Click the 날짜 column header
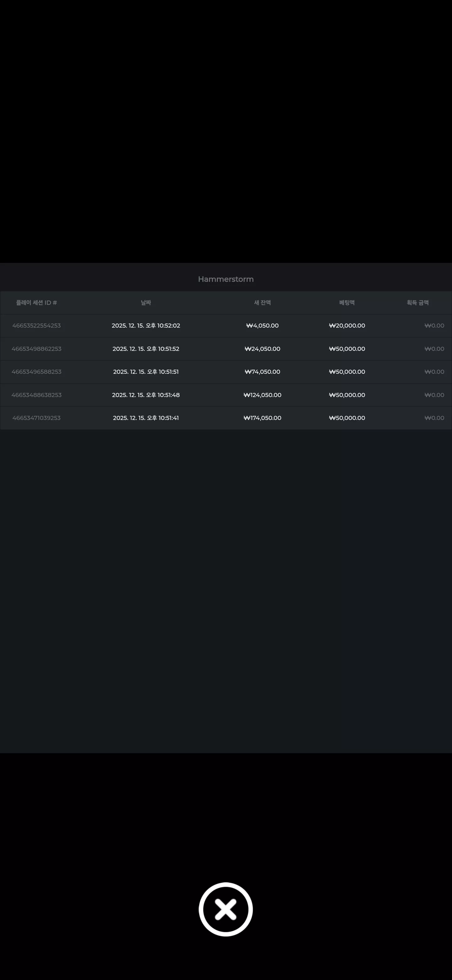452x980 pixels. pyautogui.click(x=146, y=303)
